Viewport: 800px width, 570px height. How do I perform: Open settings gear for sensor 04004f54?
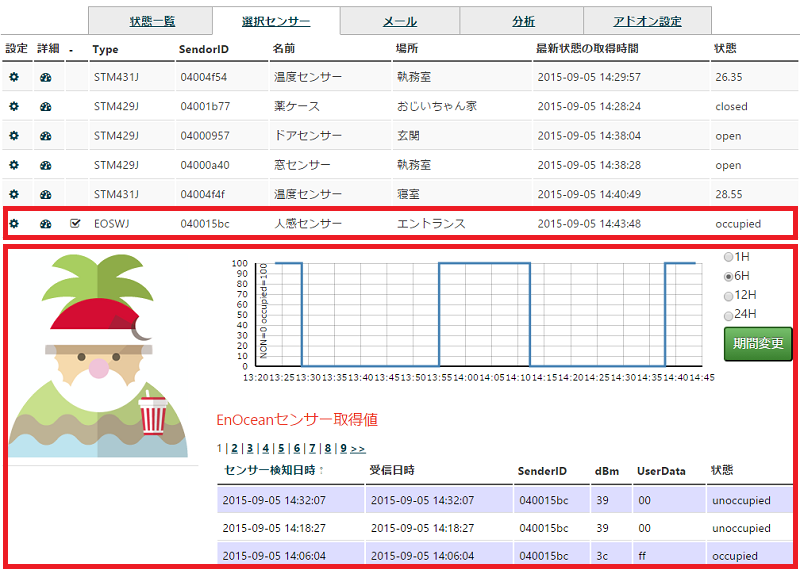click(14, 78)
